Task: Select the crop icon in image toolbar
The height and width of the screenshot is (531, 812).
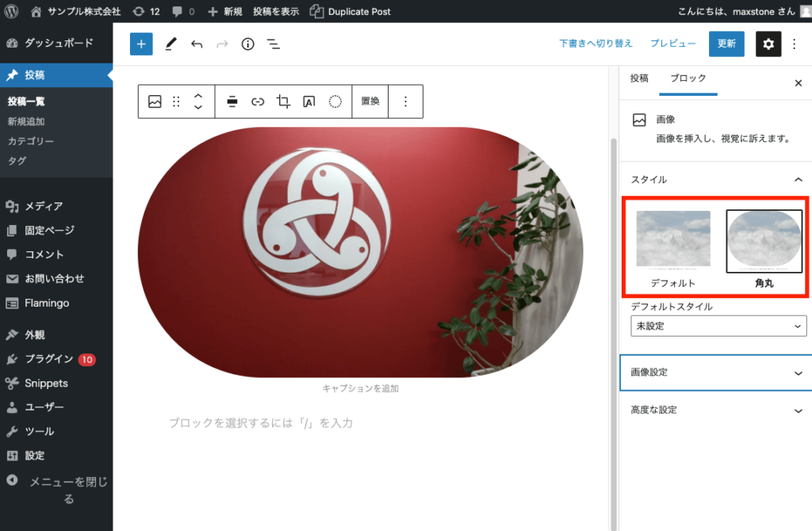Action: click(x=282, y=101)
